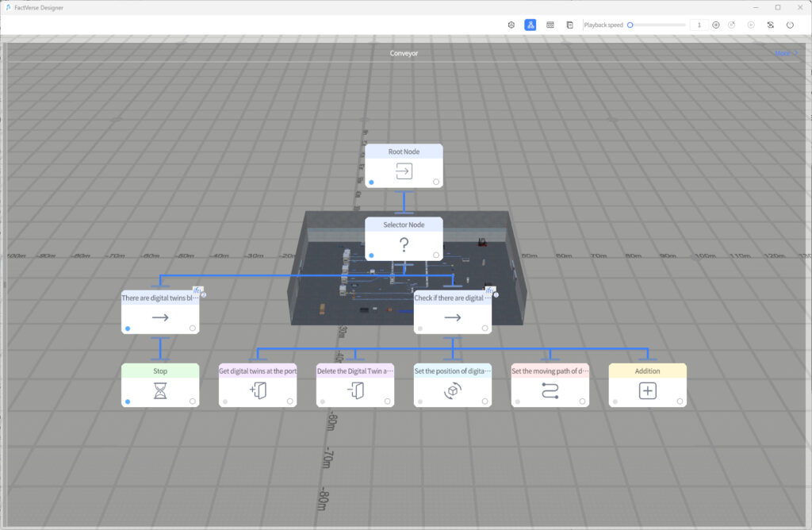Pause the simulation playback
Image resolution: width=812 pixels, height=530 pixels.
716,25
